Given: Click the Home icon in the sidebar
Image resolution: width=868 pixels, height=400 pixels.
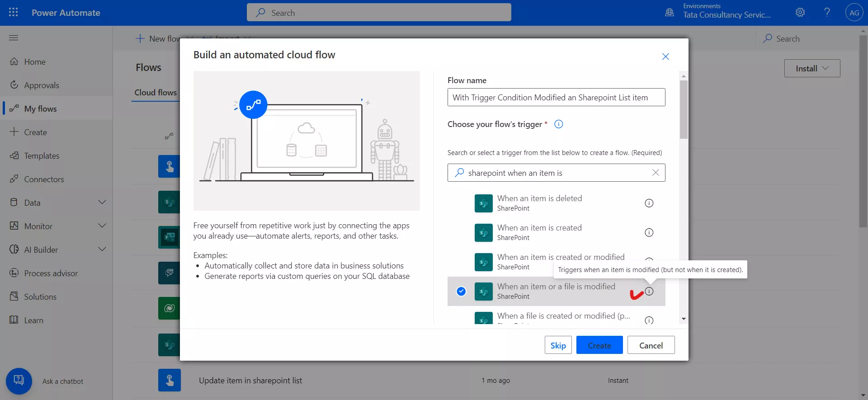Looking at the screenshot, I should 14,61.
